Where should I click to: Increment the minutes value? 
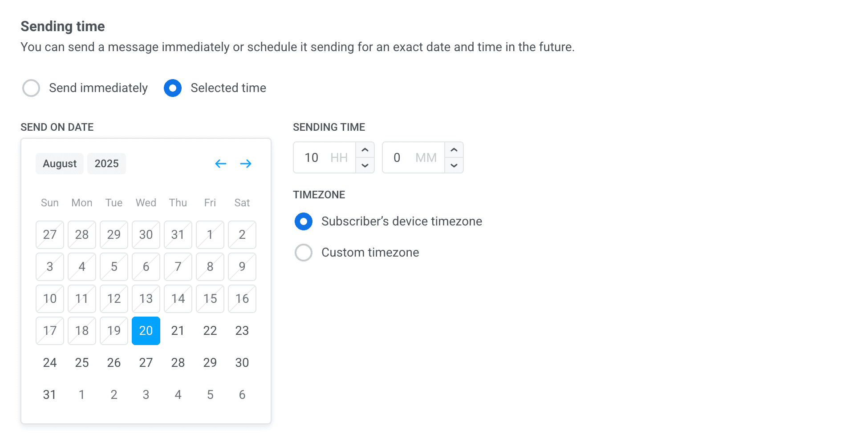[x=454, y=149]
